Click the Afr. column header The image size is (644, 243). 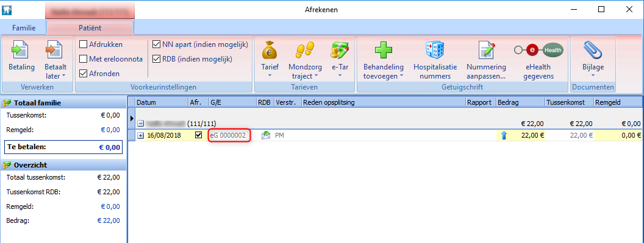click(x=198, y=102)
